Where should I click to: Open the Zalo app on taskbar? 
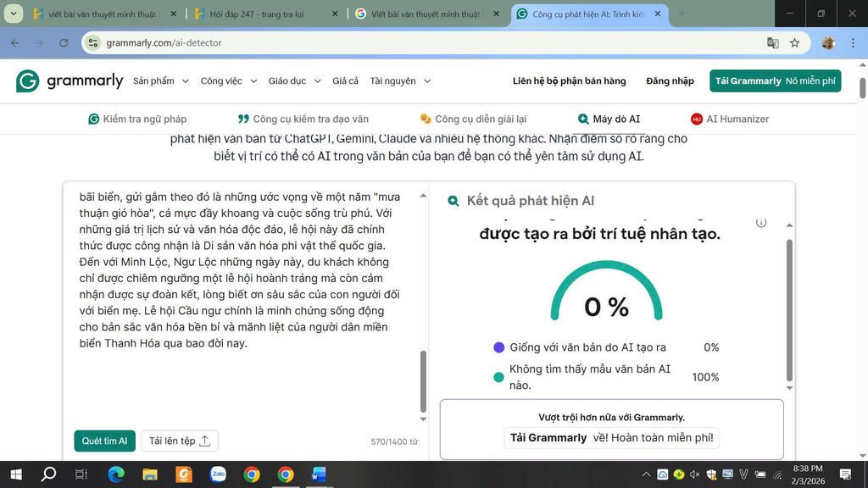[x=218, y=474]
